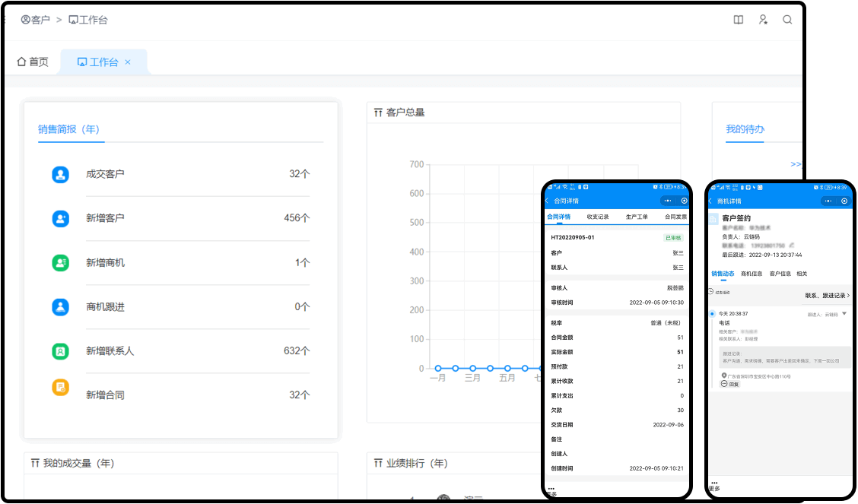Click the 五月 data point on chart
Screen dimensions: 858x504
pos(507,369)
